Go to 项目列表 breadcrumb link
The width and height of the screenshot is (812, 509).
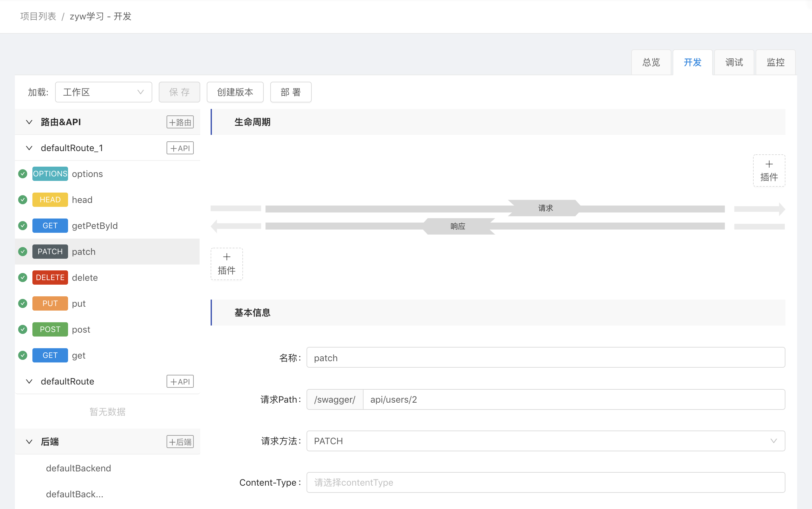pos(38,16)
